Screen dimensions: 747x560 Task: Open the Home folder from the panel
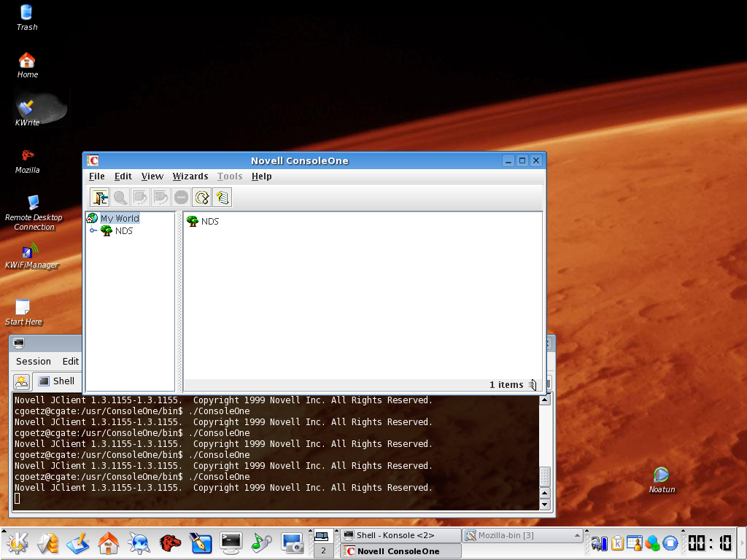click(108, 543)
